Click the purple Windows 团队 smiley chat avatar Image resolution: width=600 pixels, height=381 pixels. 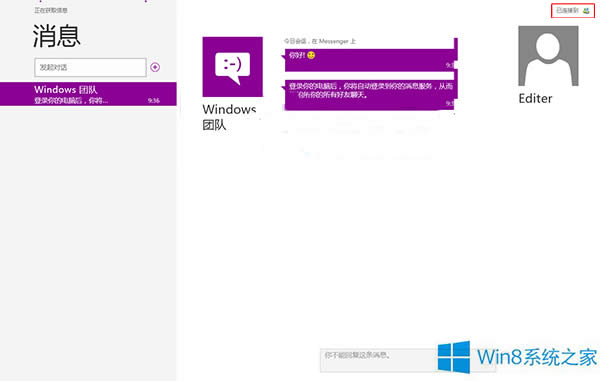(233, 67)
